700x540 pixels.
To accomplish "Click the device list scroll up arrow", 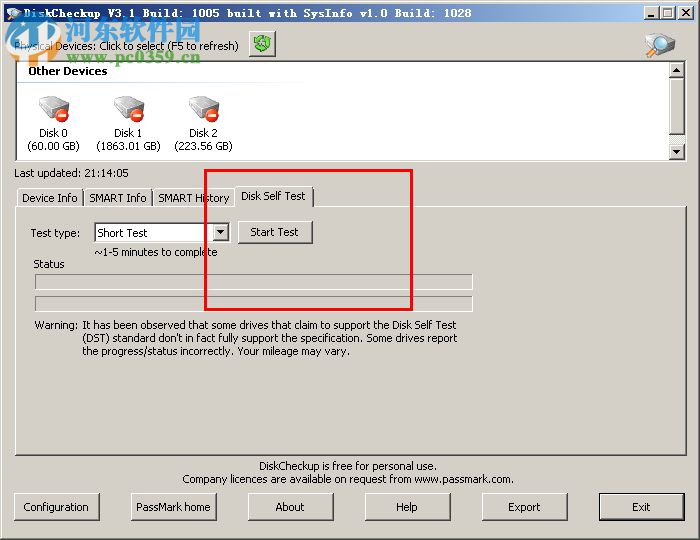I will click(x=677, y=71).
